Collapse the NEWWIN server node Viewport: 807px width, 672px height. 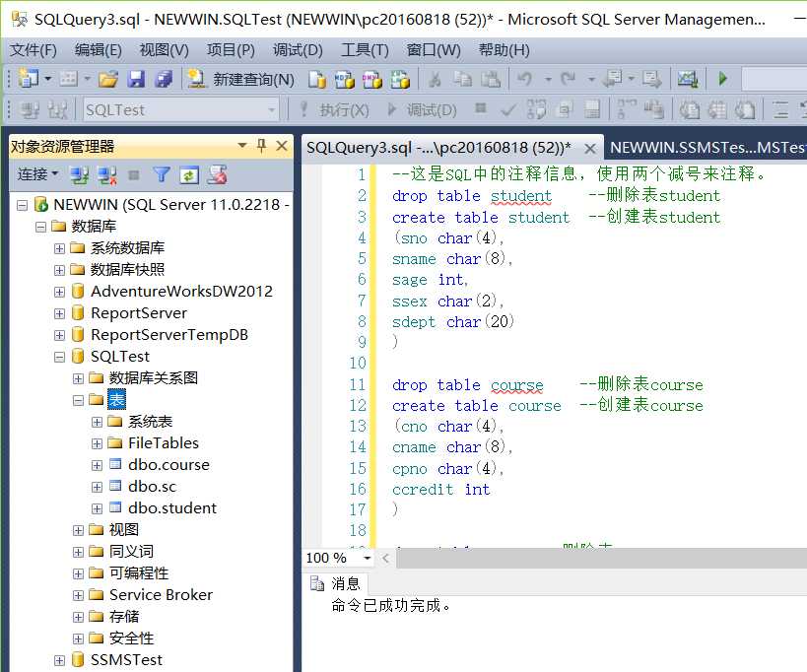pyautogui.click(x=22, y=205)
